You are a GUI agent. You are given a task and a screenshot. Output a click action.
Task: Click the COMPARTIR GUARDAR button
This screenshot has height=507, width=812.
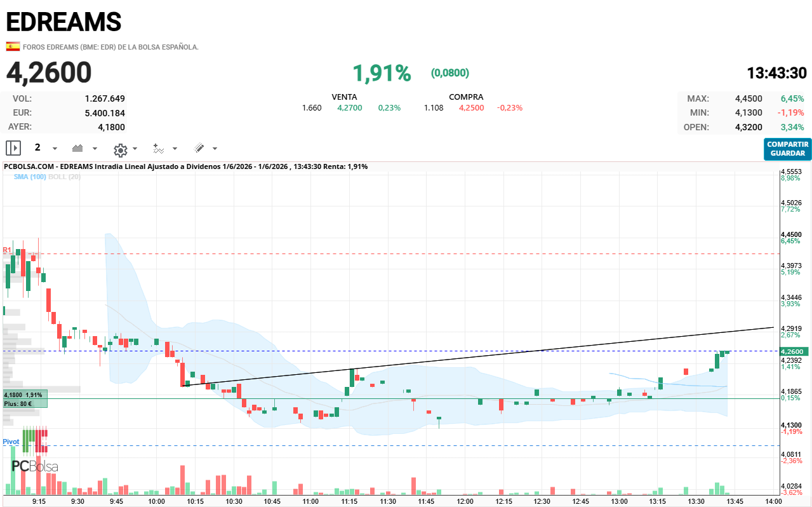point(787,149)
